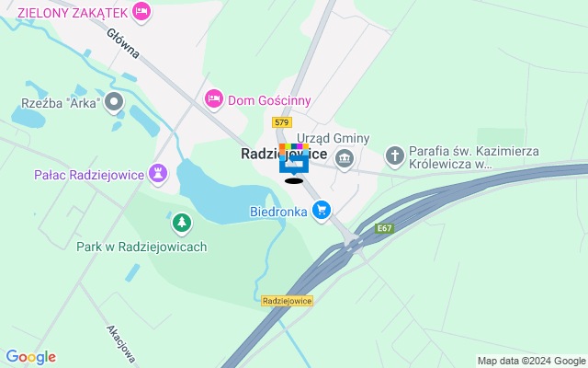Click the Dom Gościnny text label
The width and height of the screenshot is (588, 368).
pyautogui.click(x=269, y=100)
